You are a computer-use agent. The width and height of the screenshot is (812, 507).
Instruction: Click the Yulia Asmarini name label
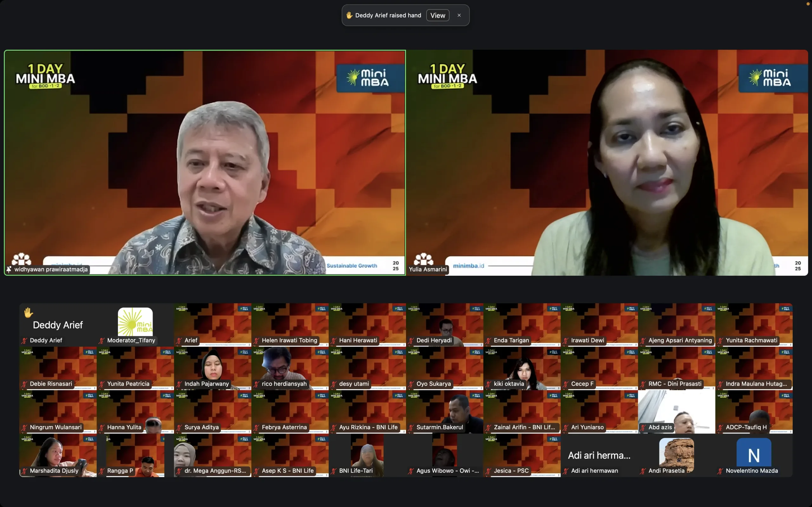428,269
